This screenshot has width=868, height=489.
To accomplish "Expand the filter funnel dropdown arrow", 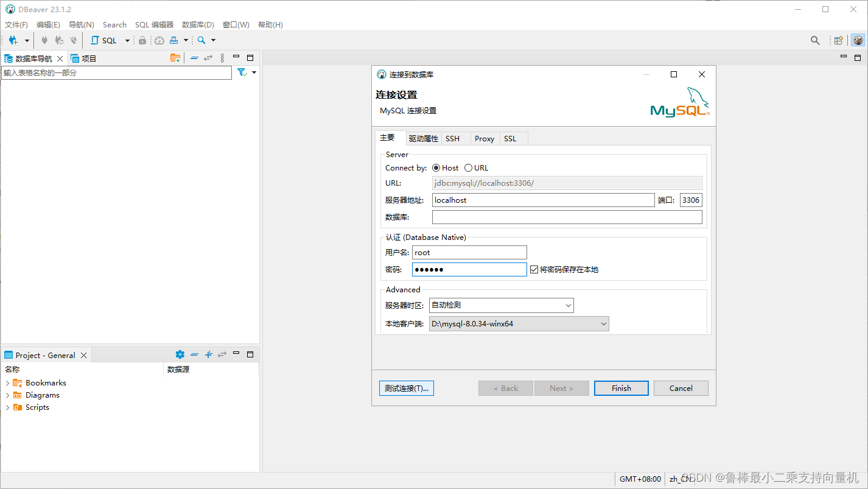I will (254, 72).
